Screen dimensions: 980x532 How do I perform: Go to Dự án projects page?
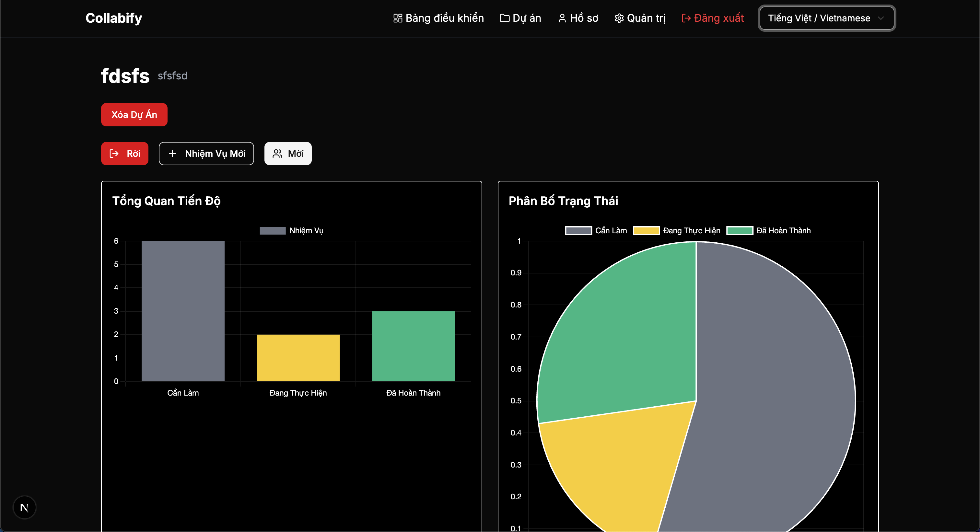520,18
